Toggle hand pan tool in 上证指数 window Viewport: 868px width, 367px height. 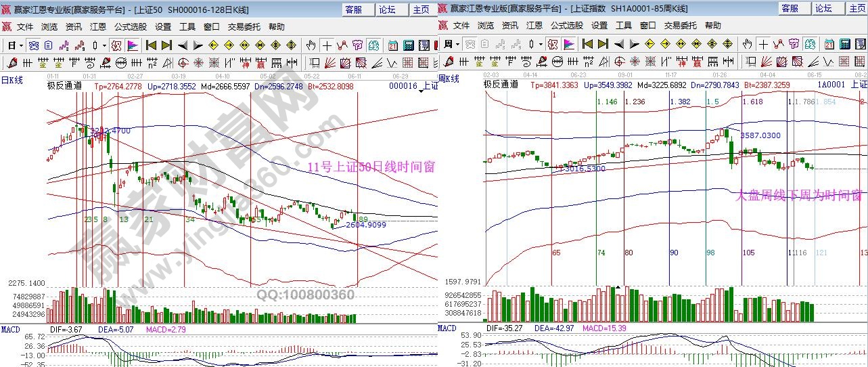click(x=747, y=45)
